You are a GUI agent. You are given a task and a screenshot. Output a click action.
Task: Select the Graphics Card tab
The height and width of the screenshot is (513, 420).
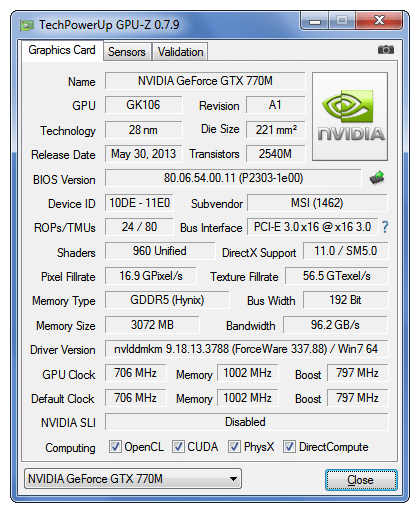pos(62,50)
